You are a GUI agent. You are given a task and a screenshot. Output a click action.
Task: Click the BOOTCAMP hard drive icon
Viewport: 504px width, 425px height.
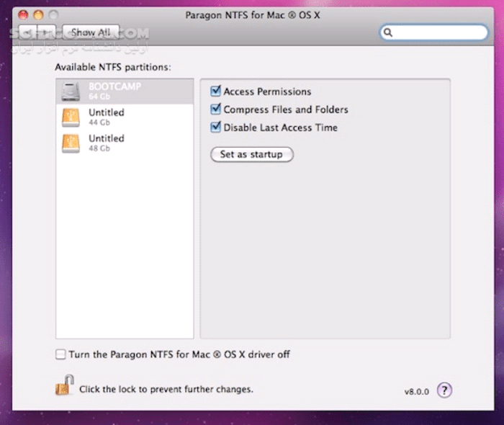pos(71,91)
